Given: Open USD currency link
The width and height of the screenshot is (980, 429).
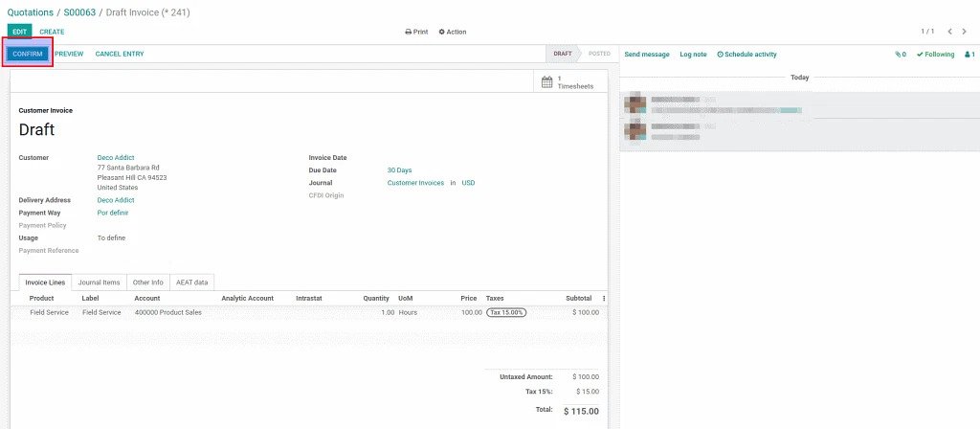Looking at the screenshot, I should click(468, 183).
